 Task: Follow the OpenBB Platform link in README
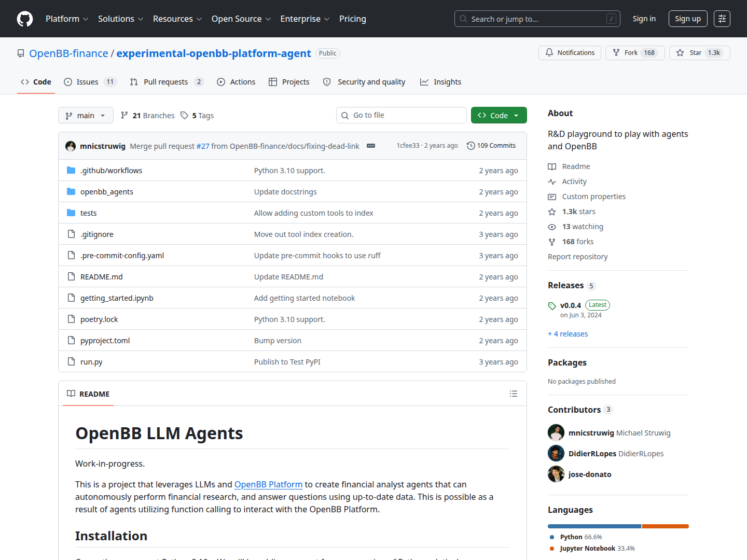[268, 484]
